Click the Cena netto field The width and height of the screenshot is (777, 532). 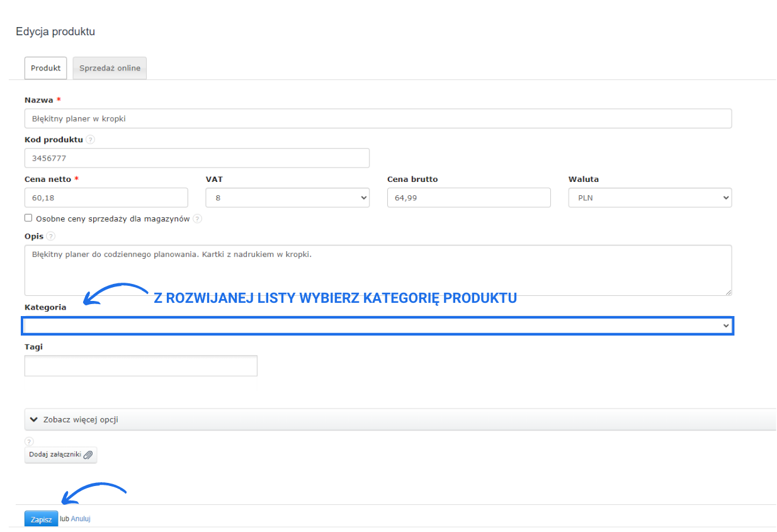pos(106,198)
